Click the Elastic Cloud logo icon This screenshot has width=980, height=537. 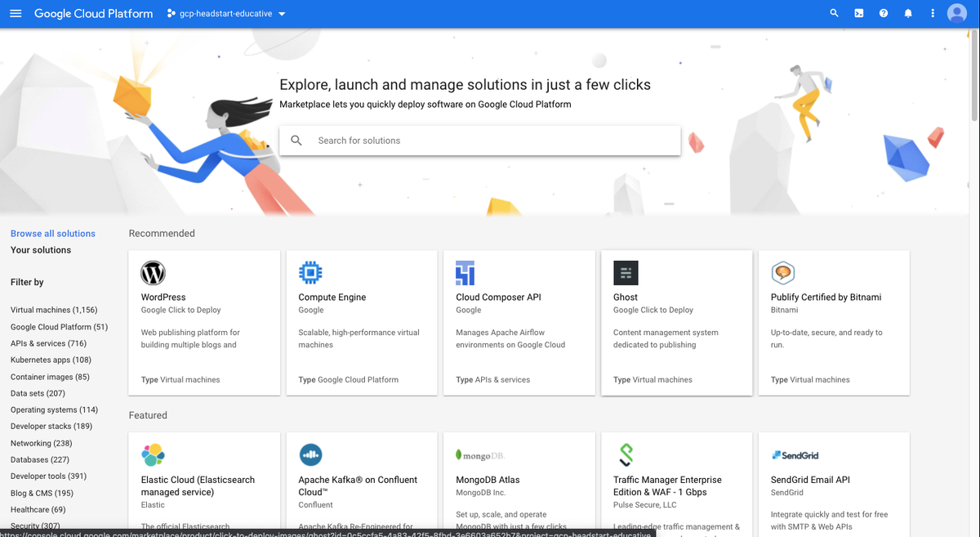click(153, 454)
